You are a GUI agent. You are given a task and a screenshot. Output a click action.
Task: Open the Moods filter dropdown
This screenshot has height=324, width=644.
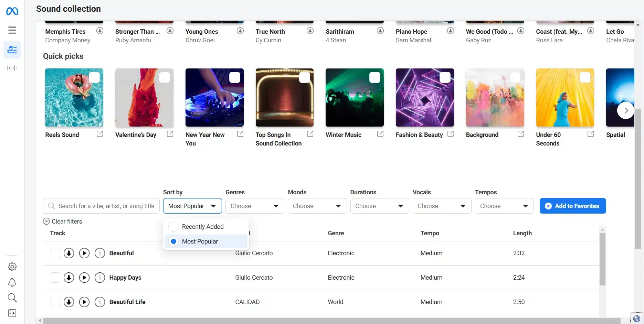coord(317,206)
